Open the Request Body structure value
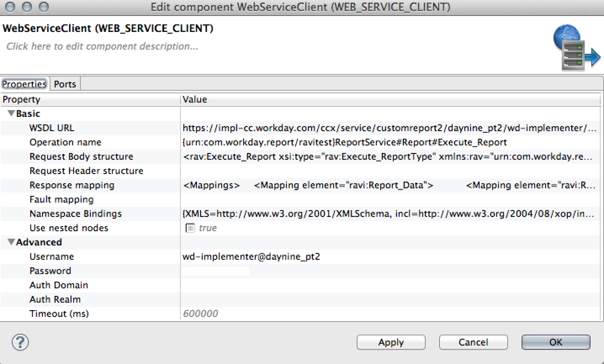604x364 pixels. [x=390, y=156]
